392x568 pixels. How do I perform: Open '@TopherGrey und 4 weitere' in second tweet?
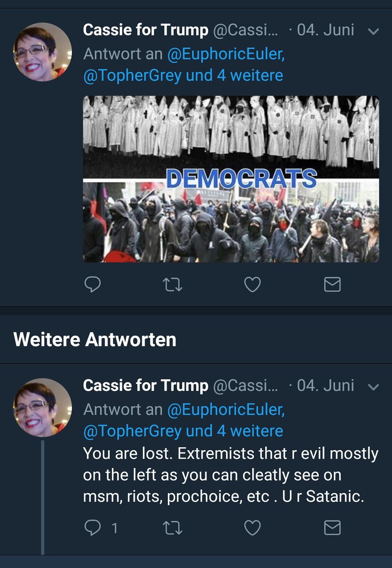(x=183, y=431)
